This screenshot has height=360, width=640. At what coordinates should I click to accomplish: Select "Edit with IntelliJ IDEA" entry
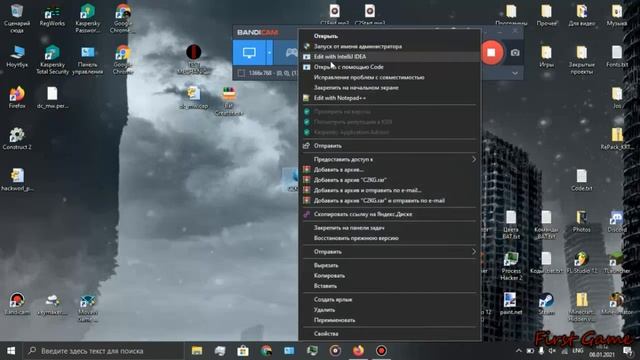point(389,57)
